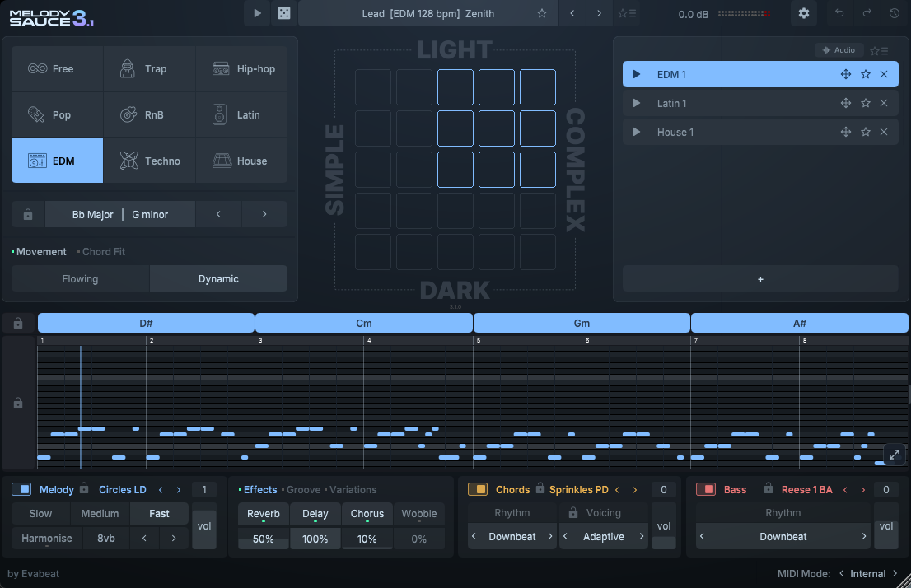This screenshot has width=911, height=588.
Task: Open the settings gear
Action: click(804, 13)
